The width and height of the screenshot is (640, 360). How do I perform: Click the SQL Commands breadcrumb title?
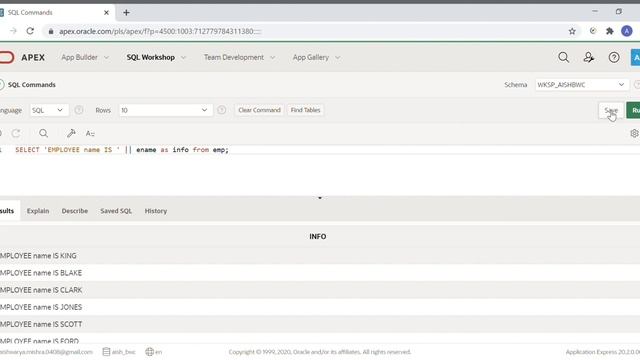pos(31,84)
